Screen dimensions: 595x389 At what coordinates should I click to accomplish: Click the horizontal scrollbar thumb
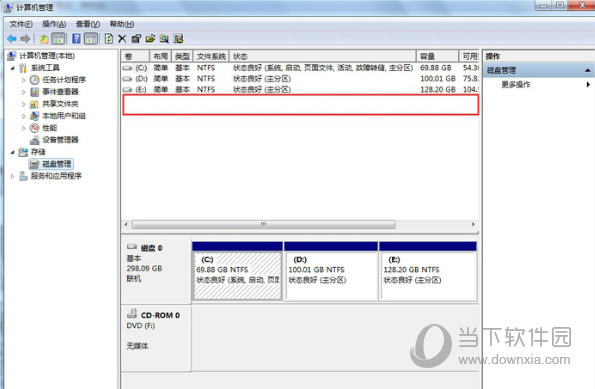(264, 224)
